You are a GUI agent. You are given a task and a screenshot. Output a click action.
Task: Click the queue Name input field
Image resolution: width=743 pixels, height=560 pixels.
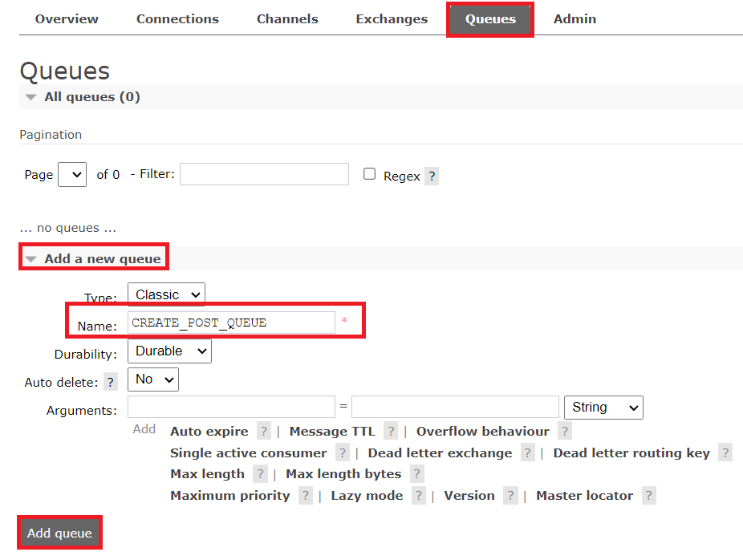click(x=231, y=323)
